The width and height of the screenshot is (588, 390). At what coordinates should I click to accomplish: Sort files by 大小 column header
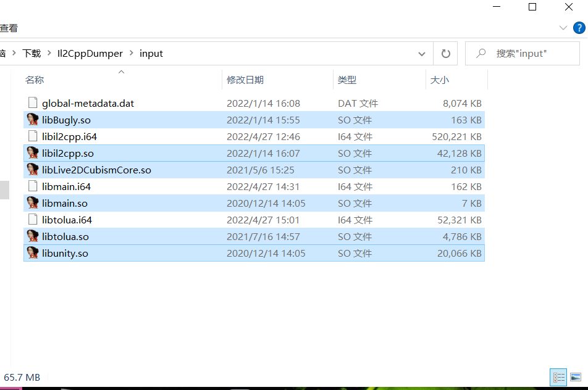click(439, 80)
